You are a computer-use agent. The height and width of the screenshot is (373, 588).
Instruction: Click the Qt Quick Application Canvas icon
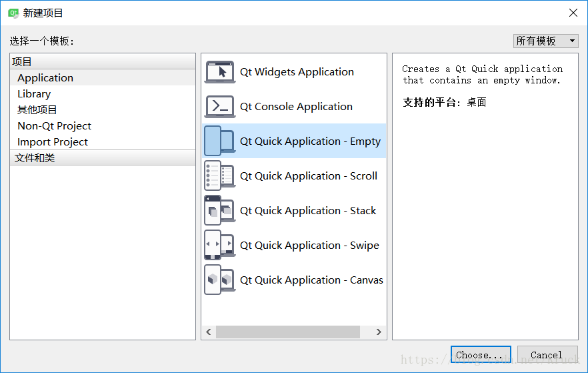tap(220, 280)
